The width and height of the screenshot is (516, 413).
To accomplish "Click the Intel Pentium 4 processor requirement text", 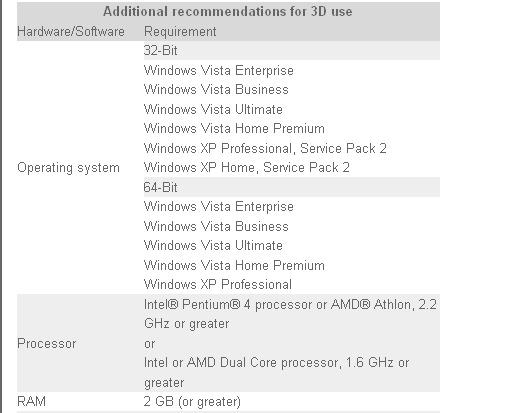I will (290, 314).
